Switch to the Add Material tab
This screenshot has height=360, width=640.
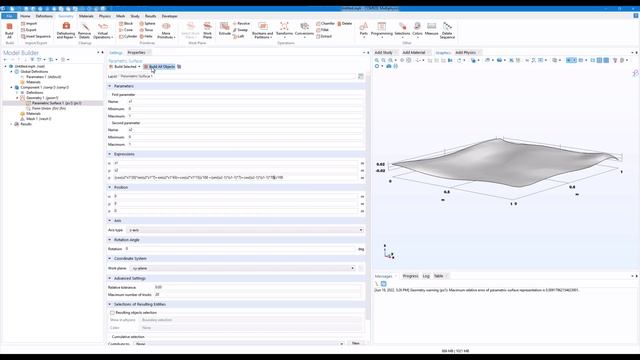pos(414,53)
